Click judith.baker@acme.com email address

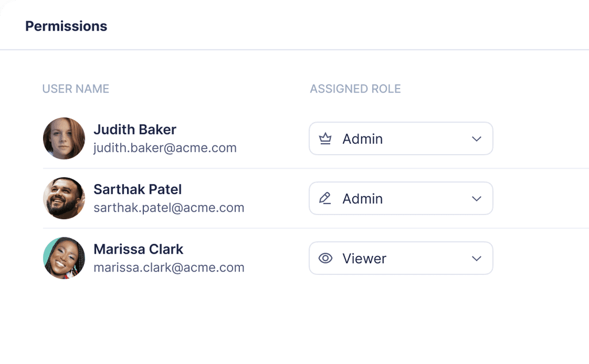[165, 148]
